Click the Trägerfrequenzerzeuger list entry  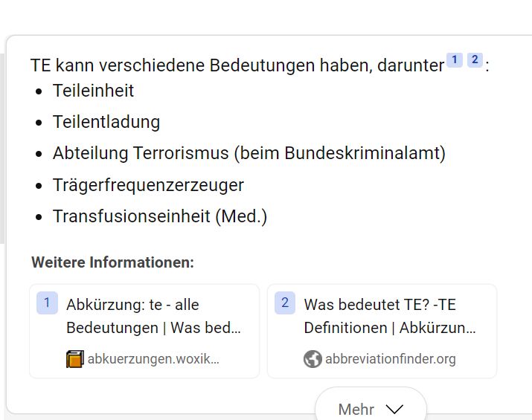pos(148,185)
